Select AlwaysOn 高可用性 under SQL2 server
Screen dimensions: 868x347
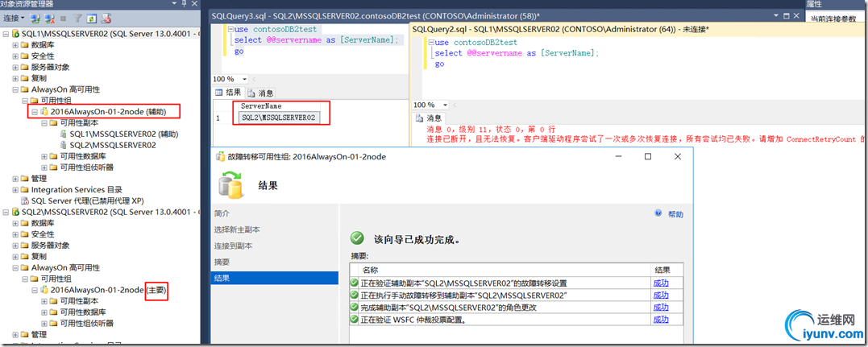(65, 268)
